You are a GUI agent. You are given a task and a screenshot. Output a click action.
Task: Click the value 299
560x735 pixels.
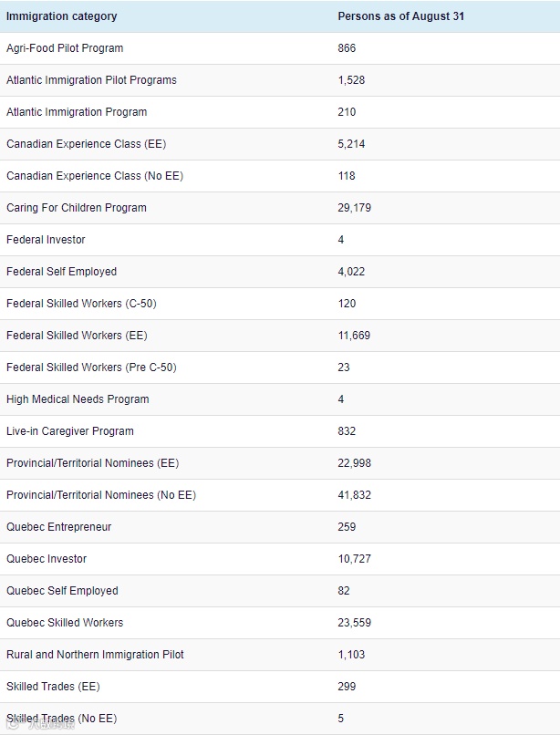click(x=347, y=686)
